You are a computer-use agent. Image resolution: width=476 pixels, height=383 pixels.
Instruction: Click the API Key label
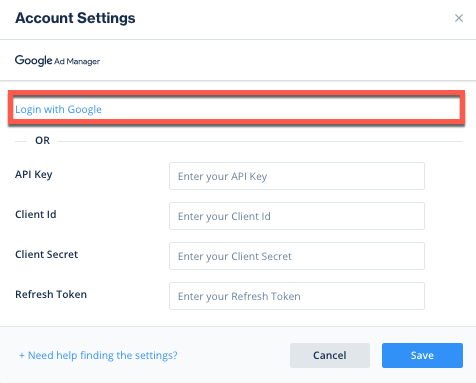click(34, 174)
